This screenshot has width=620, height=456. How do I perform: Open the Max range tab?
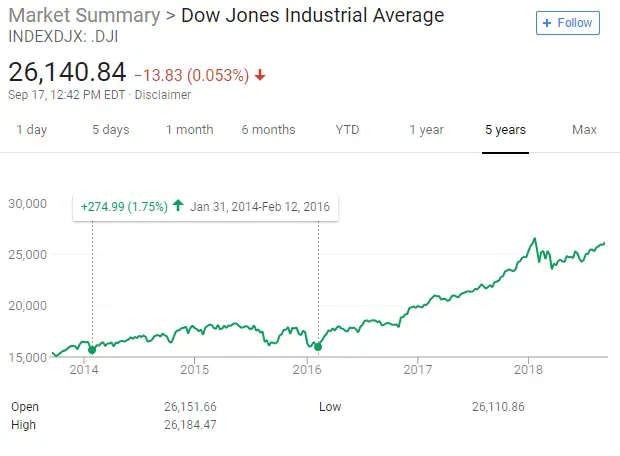coord(584,130)
